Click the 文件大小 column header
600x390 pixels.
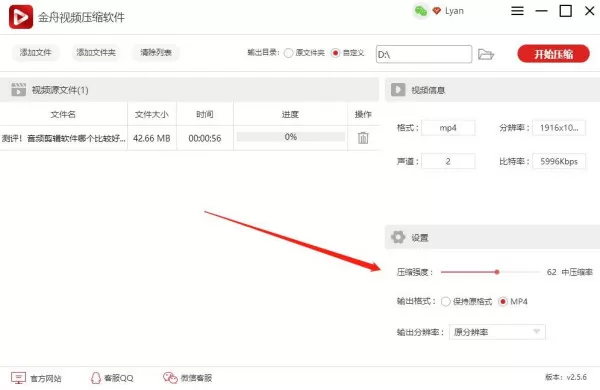coord(152,114)
